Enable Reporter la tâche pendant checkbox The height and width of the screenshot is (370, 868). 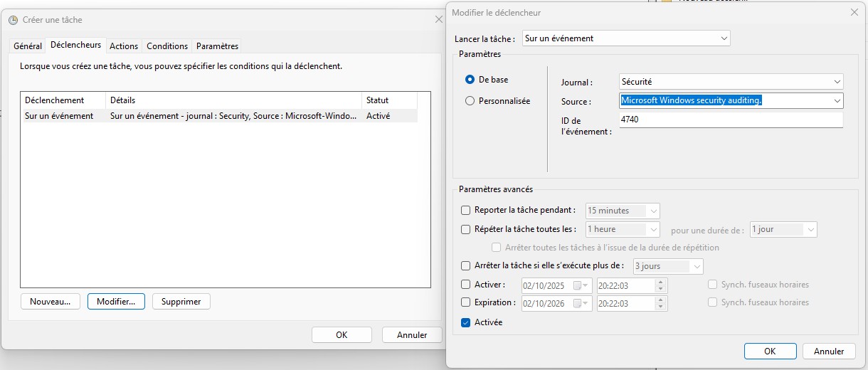[466, 211]
